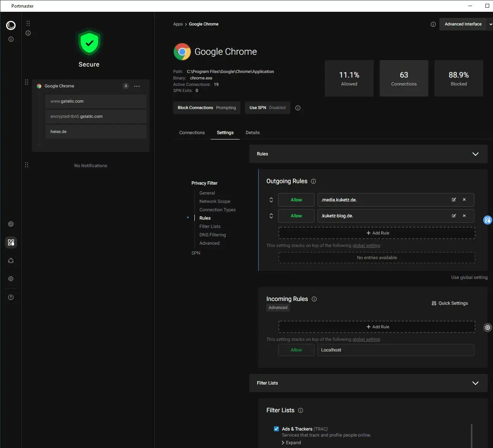Image resolution: width=493 pixels, height=448 pixels.
Task: Click info icon next to the Secure shield
Action: pos(28,33)
